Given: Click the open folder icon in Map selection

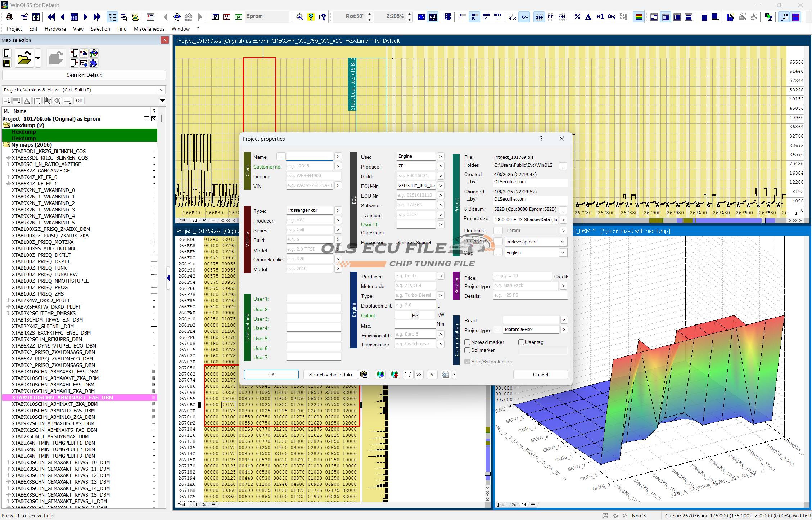Looking at the screenshot, I should coord(24,58).
